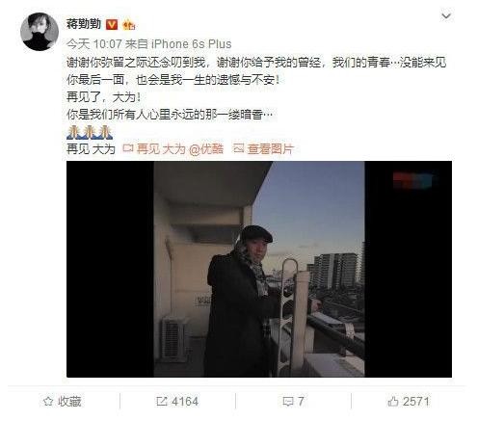504x421 pixels.
Task: Click the picture icon beside 查看图片
Action: tap(238, 148)
